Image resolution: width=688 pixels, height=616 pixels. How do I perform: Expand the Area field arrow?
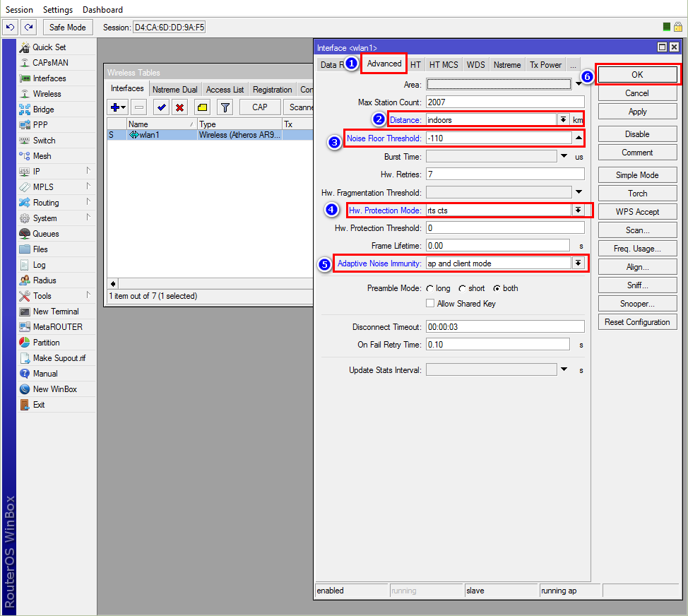click(579, 84)
